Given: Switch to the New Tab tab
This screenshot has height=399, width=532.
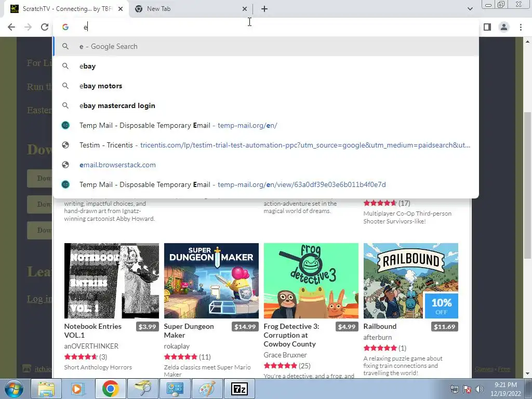Looking at the screenshot, I should pos(190,9).
